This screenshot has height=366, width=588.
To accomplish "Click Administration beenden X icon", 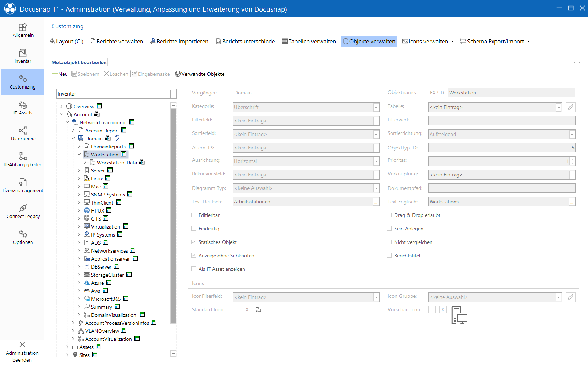I will [22, 344].
